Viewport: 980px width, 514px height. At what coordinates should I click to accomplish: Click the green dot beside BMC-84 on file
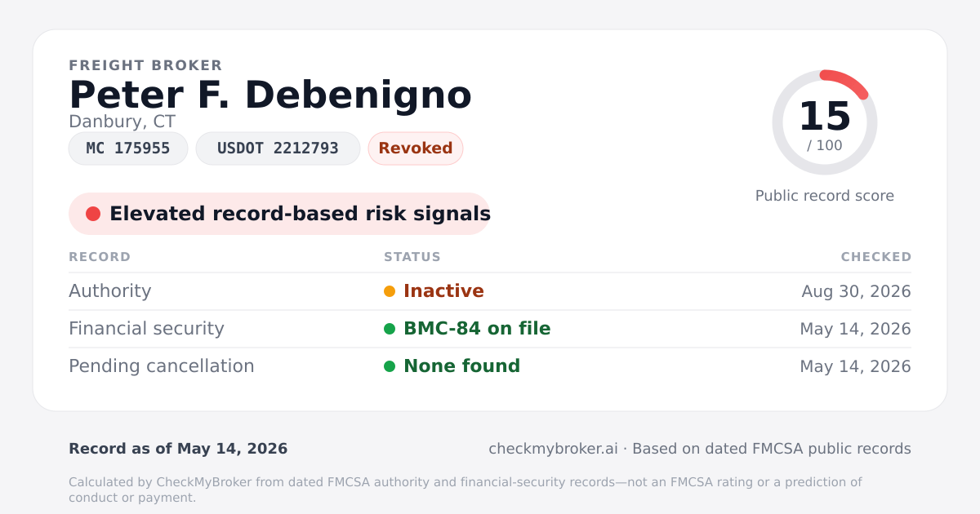tap(390, 329)
